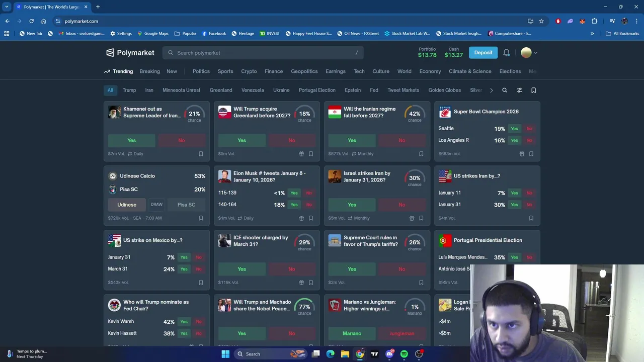Bookmark the Super Bowl Champion 2026 card
Screen dimensions: 644x362
[x=531, y=154]
